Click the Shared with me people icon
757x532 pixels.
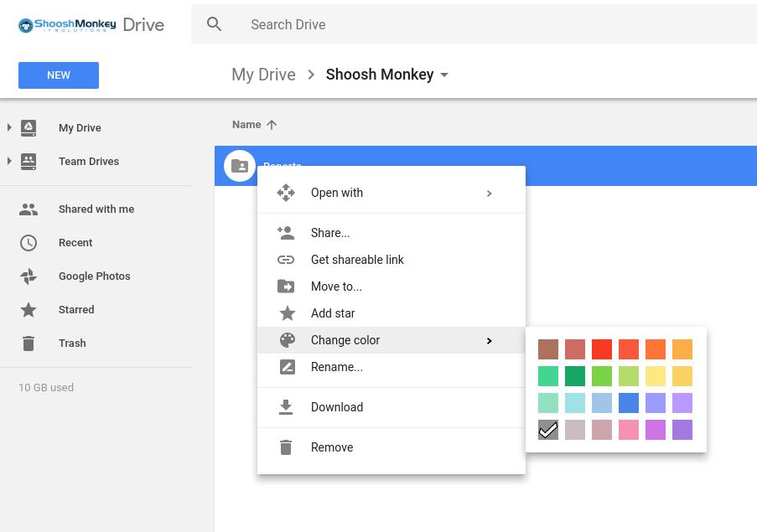pos(29,209)
